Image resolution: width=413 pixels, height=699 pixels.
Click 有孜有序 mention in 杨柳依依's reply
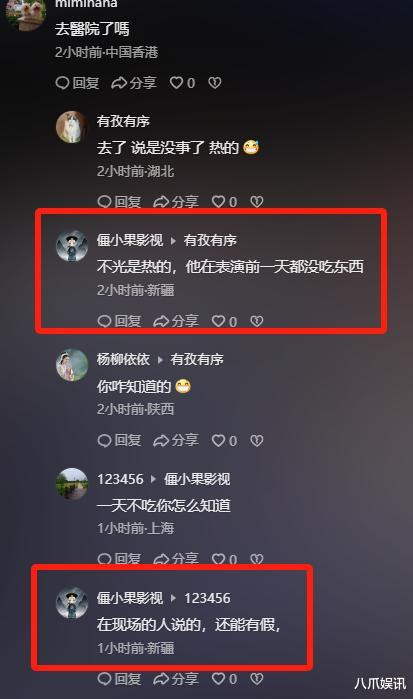(x=197, y=360)
